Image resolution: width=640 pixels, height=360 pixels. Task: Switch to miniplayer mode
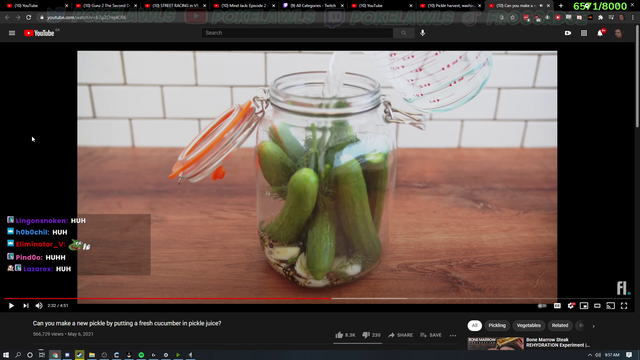(584, 306)
